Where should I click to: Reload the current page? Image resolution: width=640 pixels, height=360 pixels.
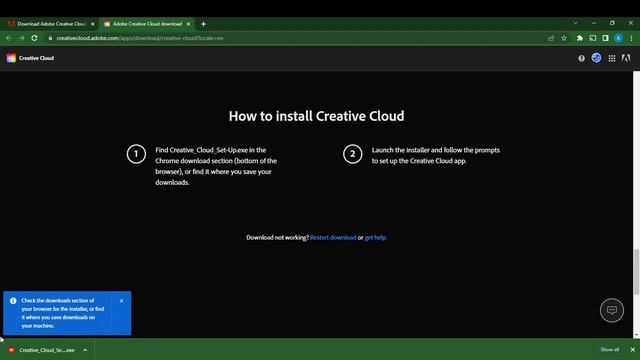pos(35,38)
